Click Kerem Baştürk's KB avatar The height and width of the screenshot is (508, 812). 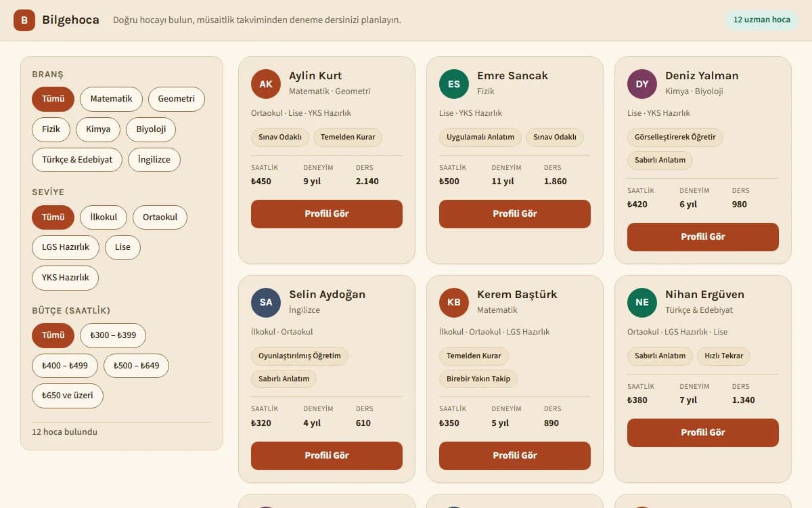point(454,303)
